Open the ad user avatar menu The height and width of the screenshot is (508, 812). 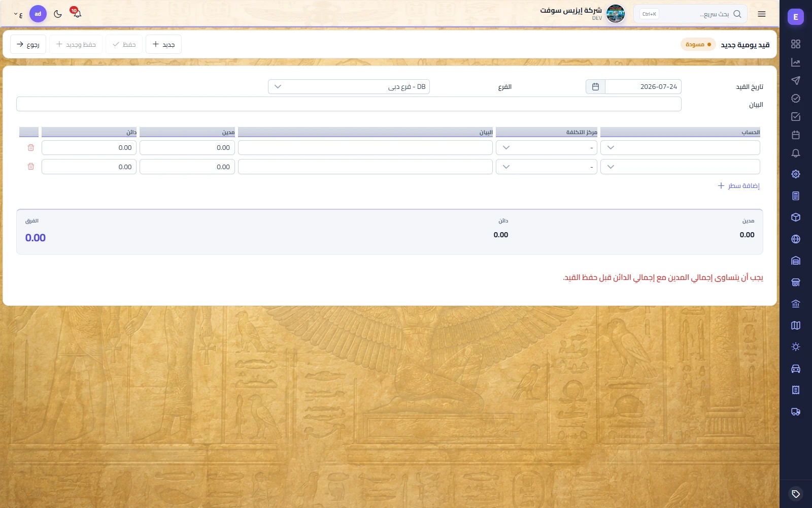38,14
